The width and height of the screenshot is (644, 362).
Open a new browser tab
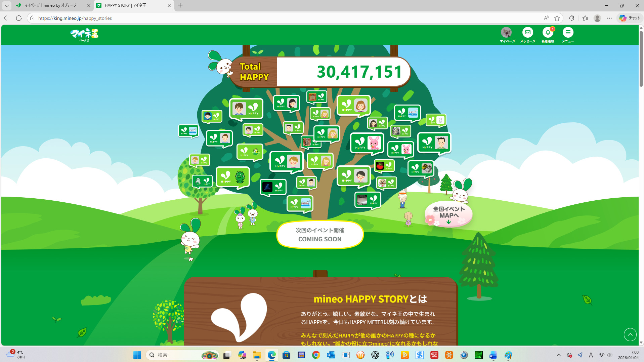coord(180,5)
